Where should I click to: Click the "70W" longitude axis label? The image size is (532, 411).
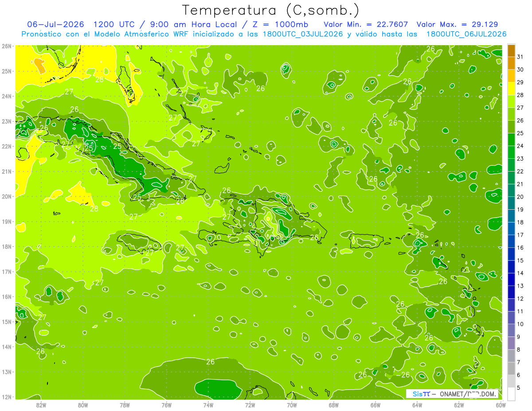point(292,405)
